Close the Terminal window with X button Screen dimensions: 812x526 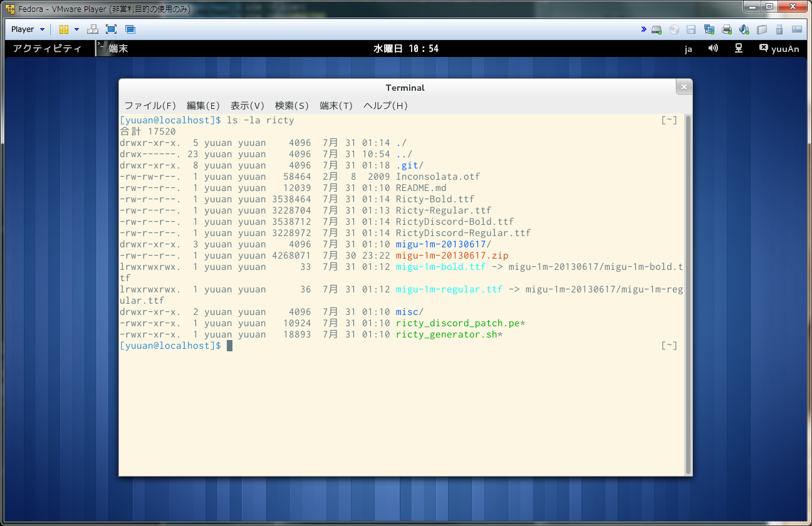[684, 88]
